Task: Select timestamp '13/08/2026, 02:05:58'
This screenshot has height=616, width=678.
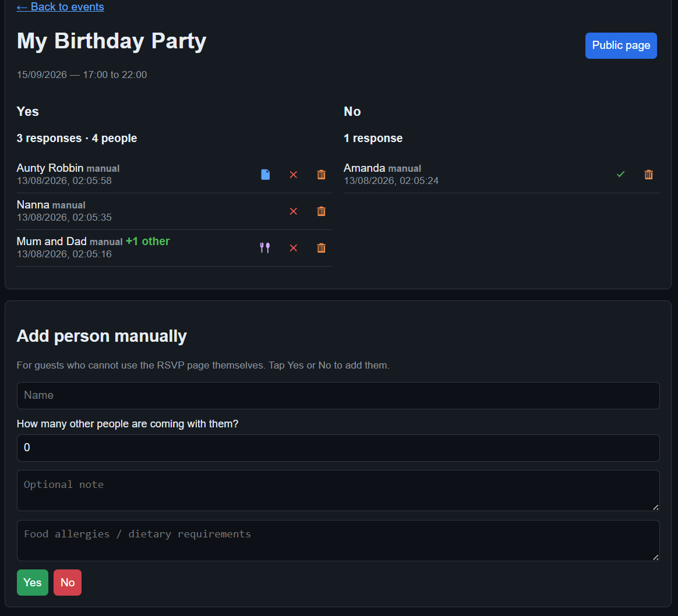Action: point(64,180)
